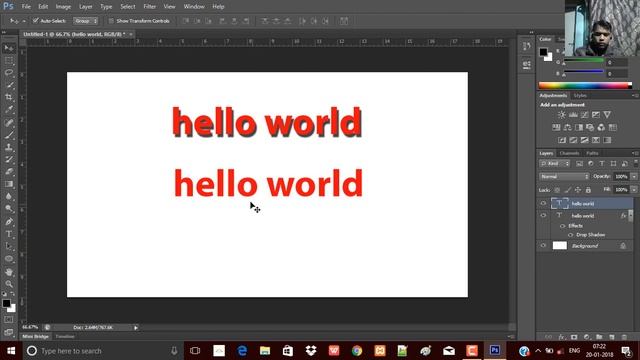This screenshot has width=640, height=360.
Task: Select the Clone Stamp tool
Action: [x=9, y=147]
